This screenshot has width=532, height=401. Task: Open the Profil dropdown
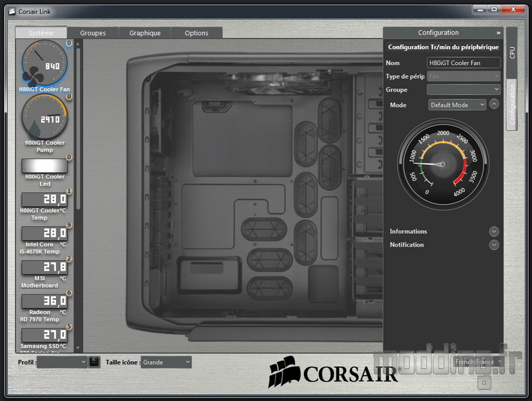62,362
